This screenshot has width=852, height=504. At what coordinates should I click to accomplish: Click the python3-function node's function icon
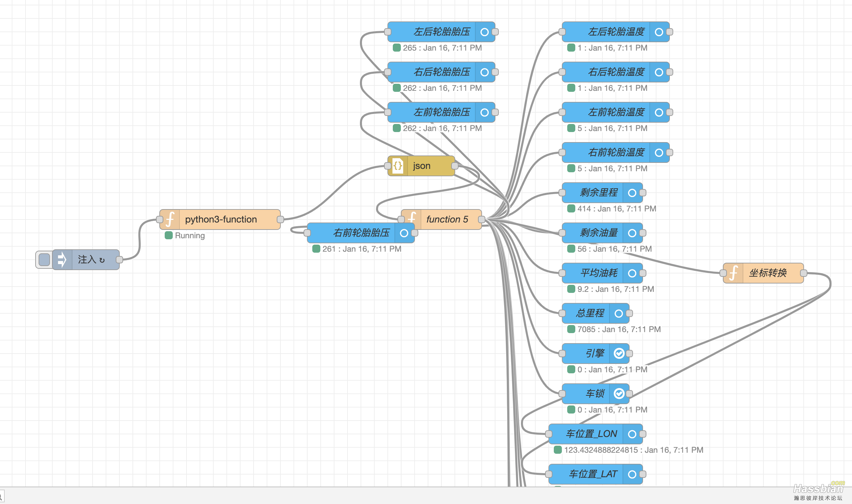170,219
